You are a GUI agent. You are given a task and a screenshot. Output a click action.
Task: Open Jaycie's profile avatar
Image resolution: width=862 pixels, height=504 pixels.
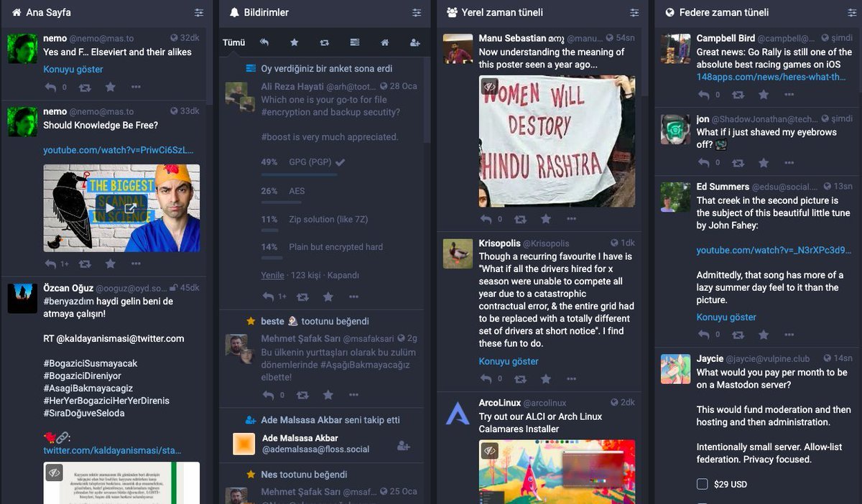pyautogui.click(x=675, y=369)
